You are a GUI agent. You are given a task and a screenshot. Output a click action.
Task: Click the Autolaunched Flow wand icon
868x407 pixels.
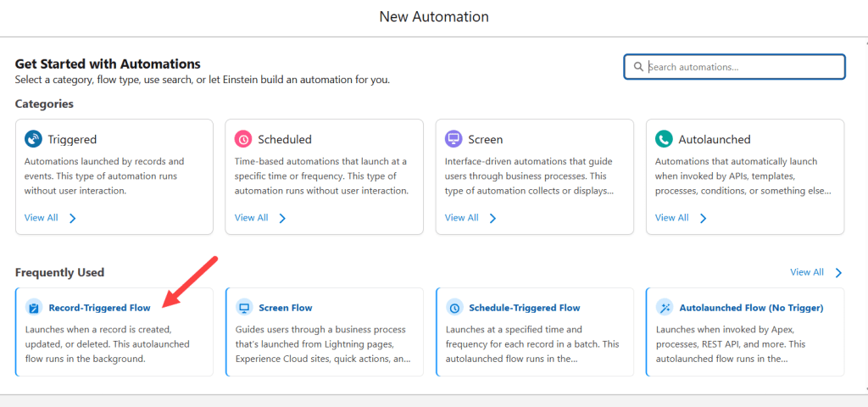(665, 308)
